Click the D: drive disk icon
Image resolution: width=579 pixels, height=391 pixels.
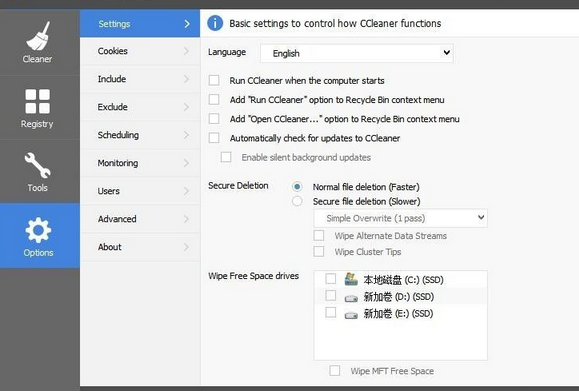[x=351, y=298]
